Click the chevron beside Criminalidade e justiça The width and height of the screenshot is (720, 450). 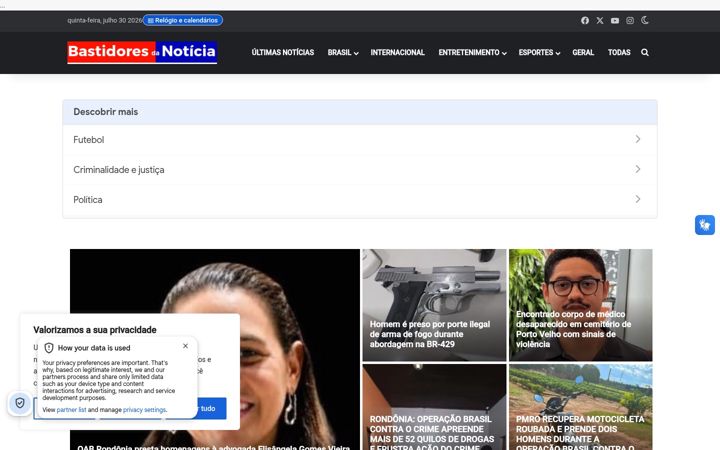pos(638,169)
